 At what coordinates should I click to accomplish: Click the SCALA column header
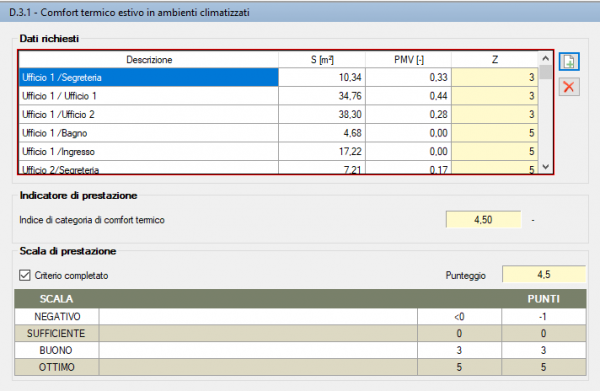[56, 299]
